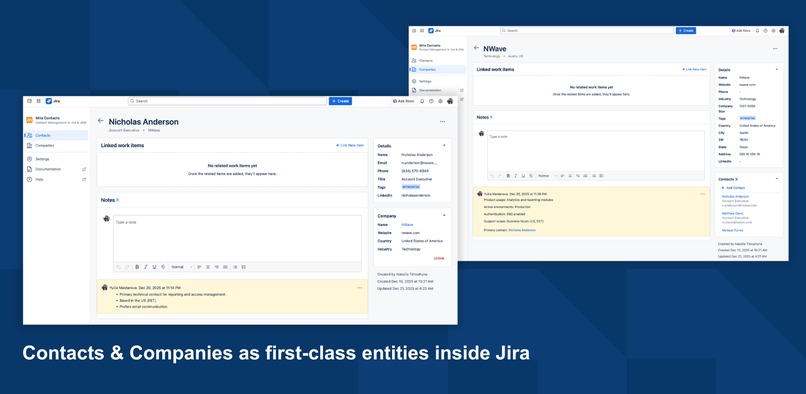Justify text in Nicholas Anderson note editor

[225, 267]
